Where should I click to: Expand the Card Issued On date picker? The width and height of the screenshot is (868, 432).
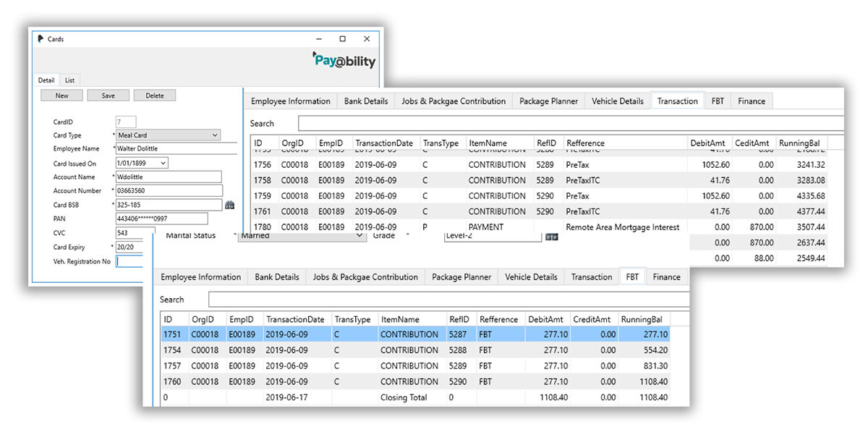tap(163, 164)
